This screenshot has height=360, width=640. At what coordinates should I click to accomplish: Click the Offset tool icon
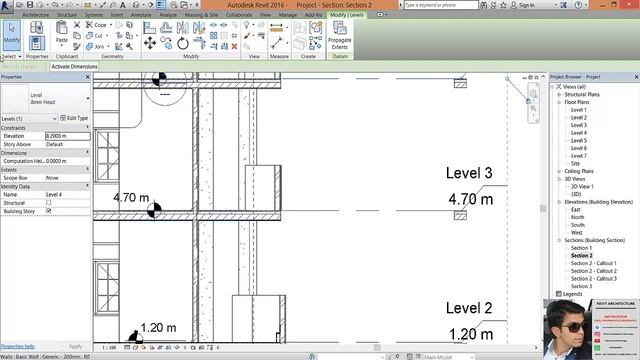click(x=166, y=28)
